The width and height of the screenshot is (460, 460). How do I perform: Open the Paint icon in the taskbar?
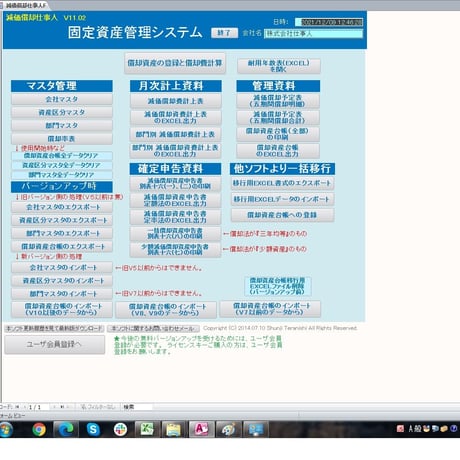228,429
